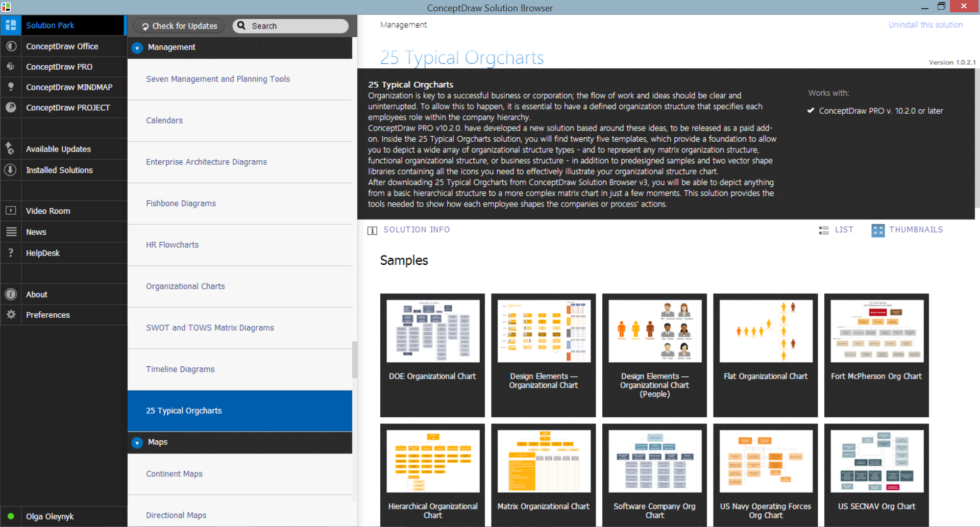The height and width of the screenshot is (527, 980).
Task: Open SOLUTION INFO
Action: coord(408,230)
